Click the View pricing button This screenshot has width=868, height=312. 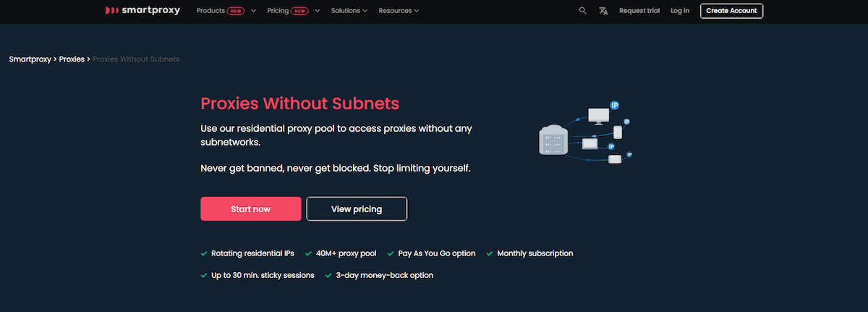357,209
